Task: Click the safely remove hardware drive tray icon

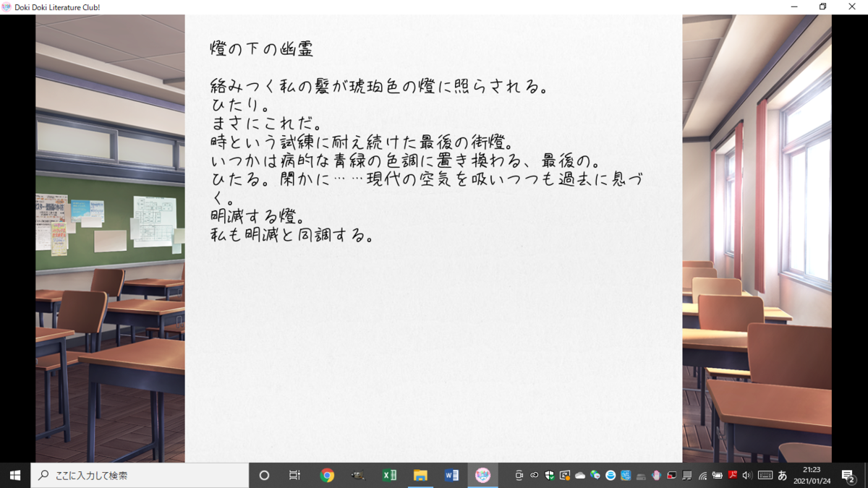Action: click(641, 476)
